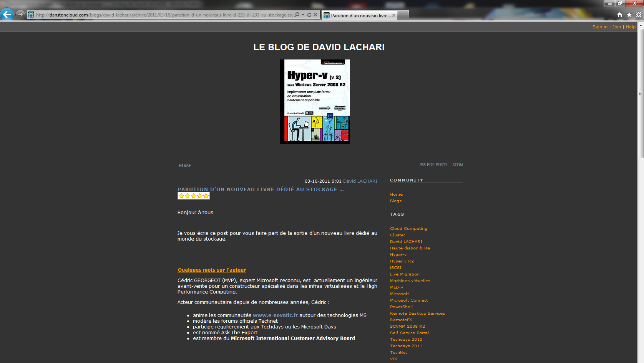This screenshot has width=644, height=363.
Task: Click the Hyper-V book cover image
Action: click(315, 102)
